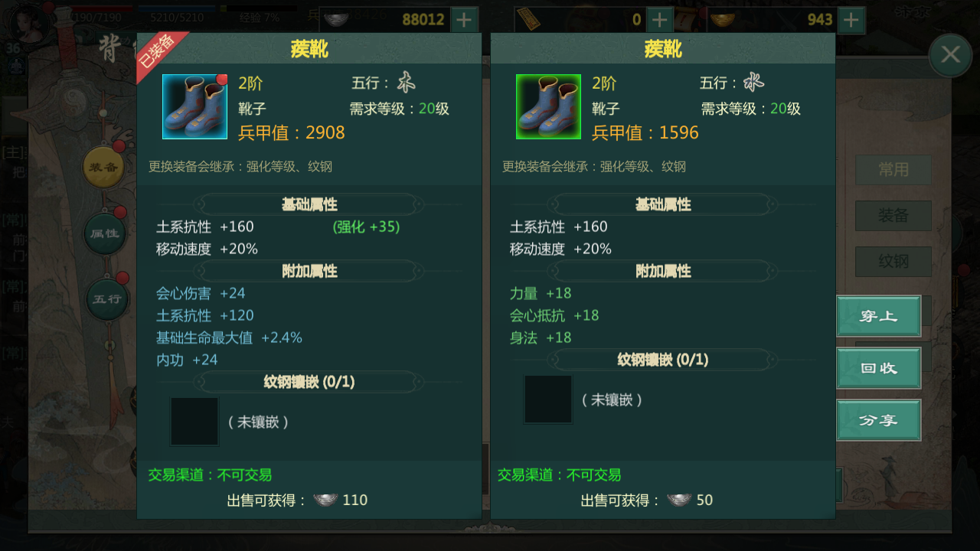Add silver ingots with plus button beside 88012
Screen dimensions: 980x551
465,20
